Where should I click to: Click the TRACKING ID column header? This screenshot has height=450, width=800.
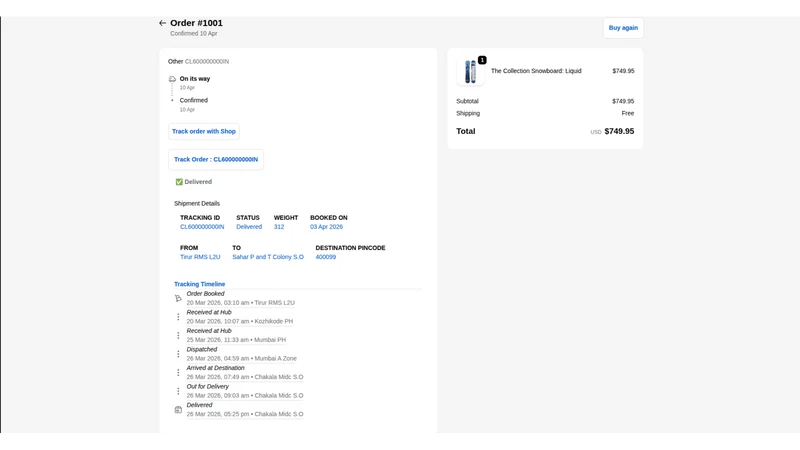pyautogui.click(x=200, y=218)
